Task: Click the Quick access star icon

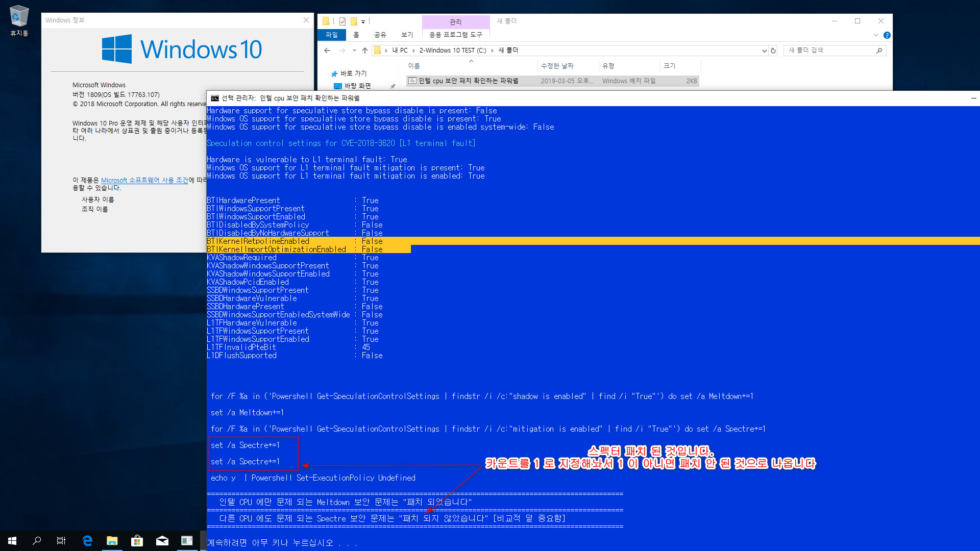Action: [334, 74]
